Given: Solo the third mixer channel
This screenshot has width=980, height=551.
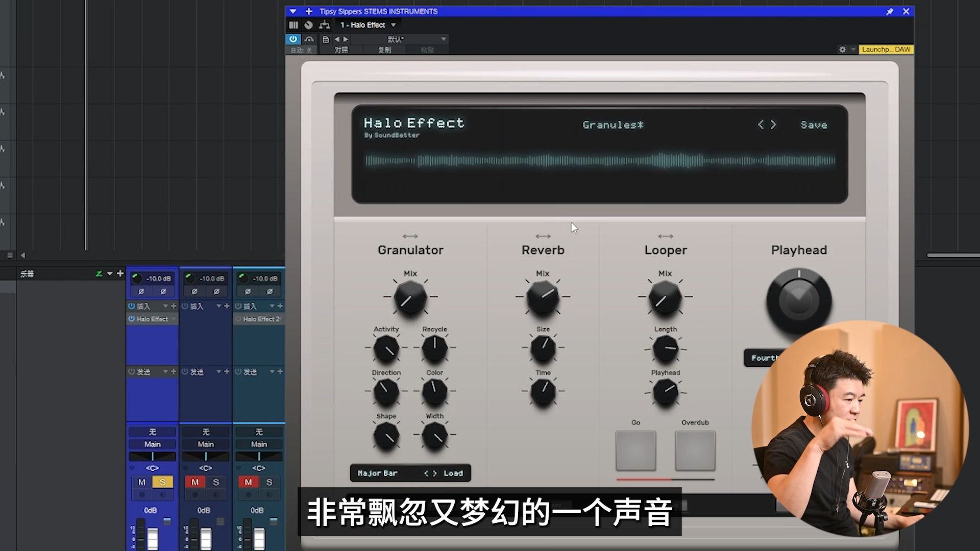Looking at the screenshot, I should (269, 482).
